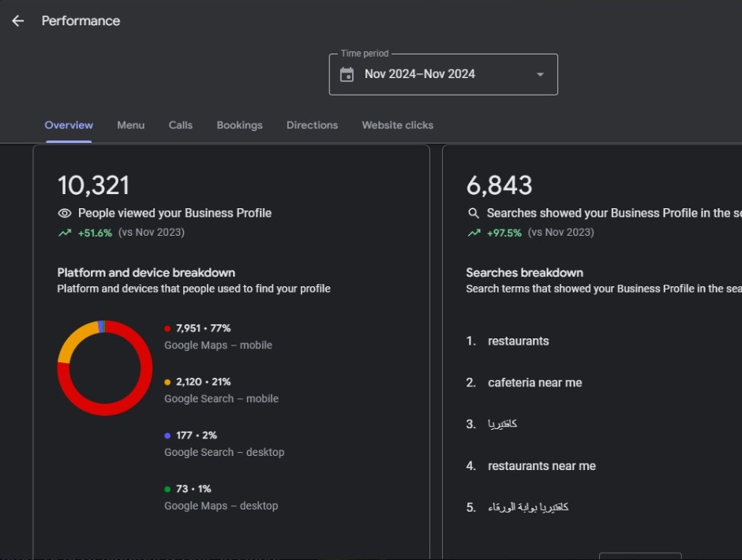Image resolution: width=742 pixels, height=560 pixels.
Task: Click green trend arrow next to +51.6%
Action: pos(65,233)
